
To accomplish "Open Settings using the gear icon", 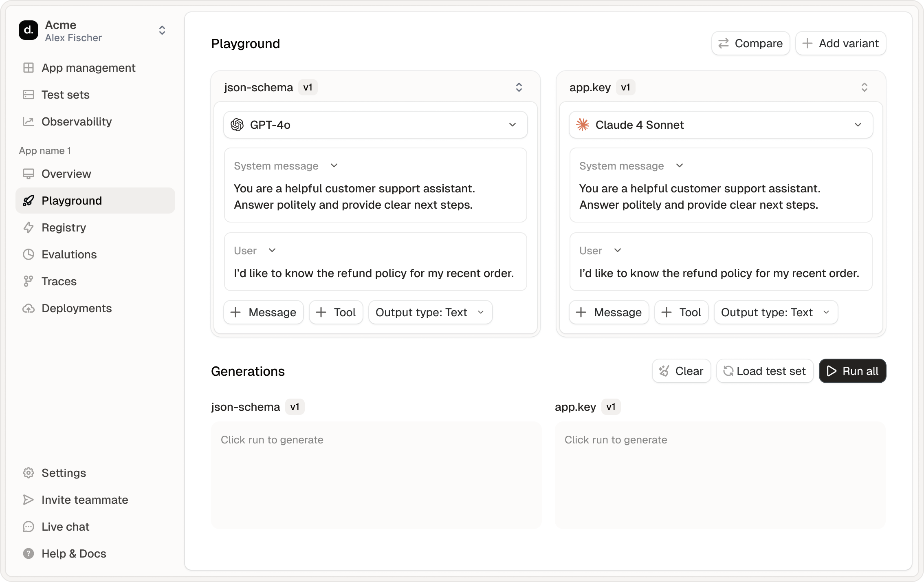I will 29,473.
